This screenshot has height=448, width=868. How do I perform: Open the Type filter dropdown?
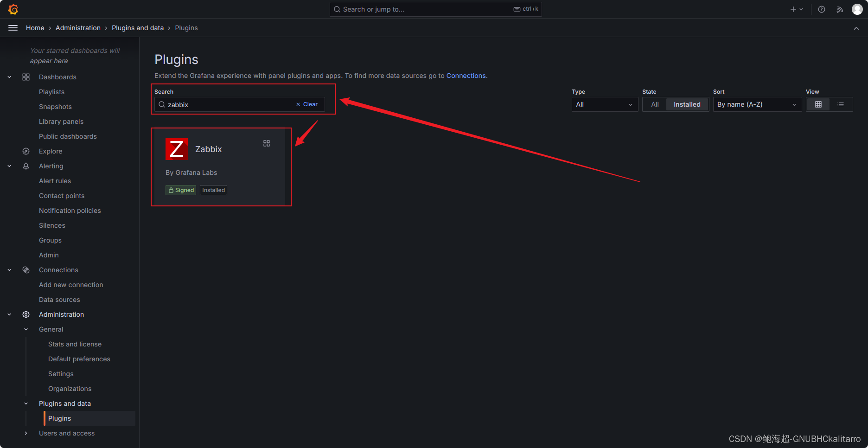coord(605,104)
